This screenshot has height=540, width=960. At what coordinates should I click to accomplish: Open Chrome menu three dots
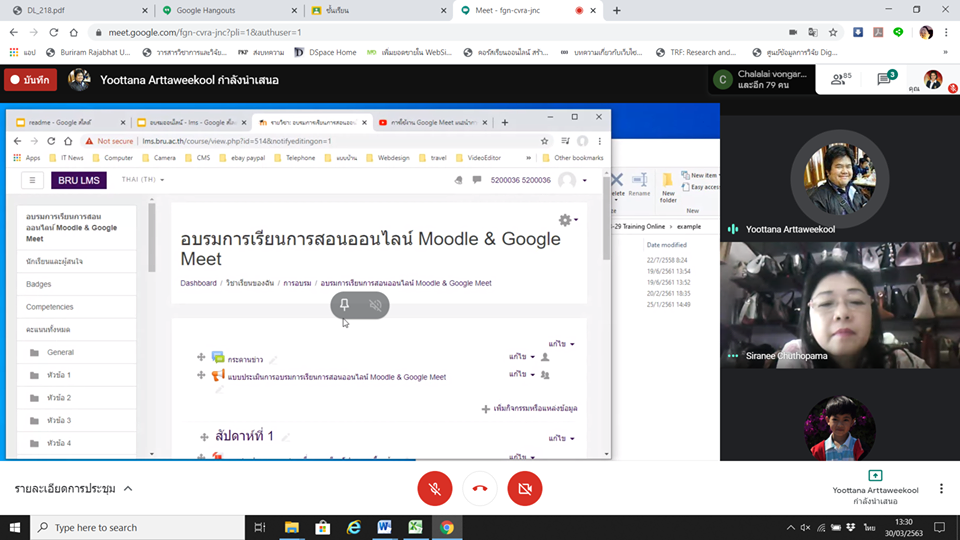click(x=946, y=32)
